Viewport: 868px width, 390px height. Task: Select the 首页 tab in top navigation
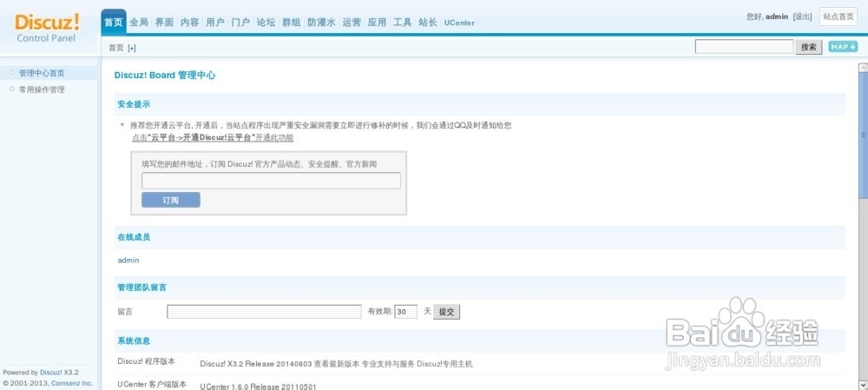114,23
